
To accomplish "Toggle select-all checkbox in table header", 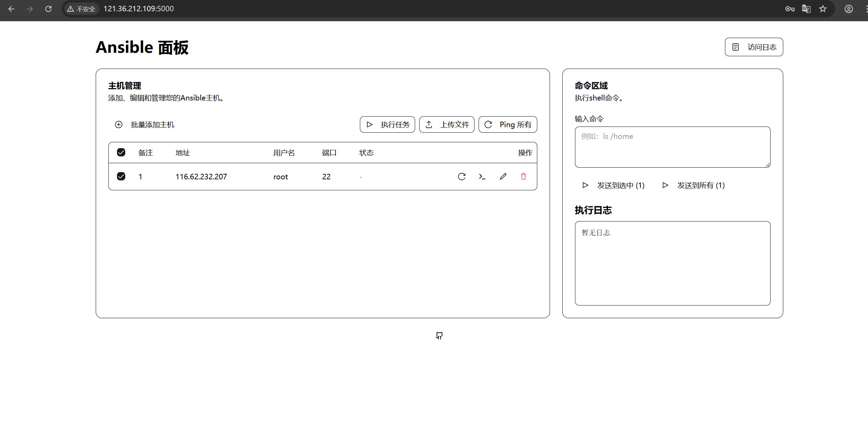I will coord(121,152).
